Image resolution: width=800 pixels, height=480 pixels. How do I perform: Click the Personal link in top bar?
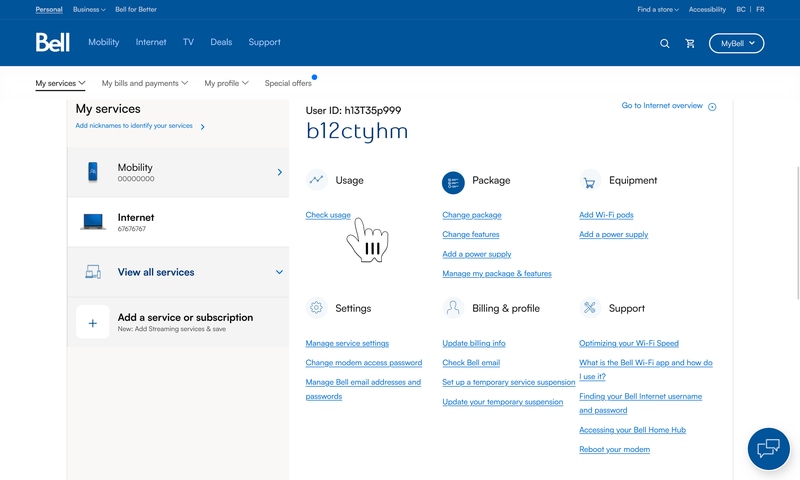pos(49,9)
